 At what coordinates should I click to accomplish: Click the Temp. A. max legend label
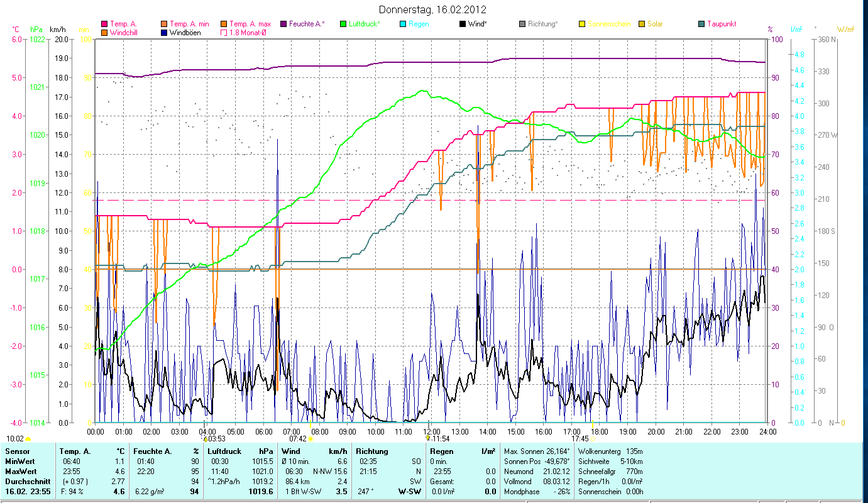[x=250, y=24]
